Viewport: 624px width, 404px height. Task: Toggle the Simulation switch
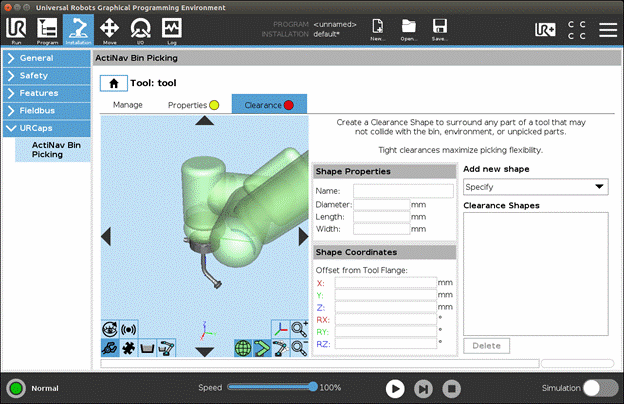point(600,388)
